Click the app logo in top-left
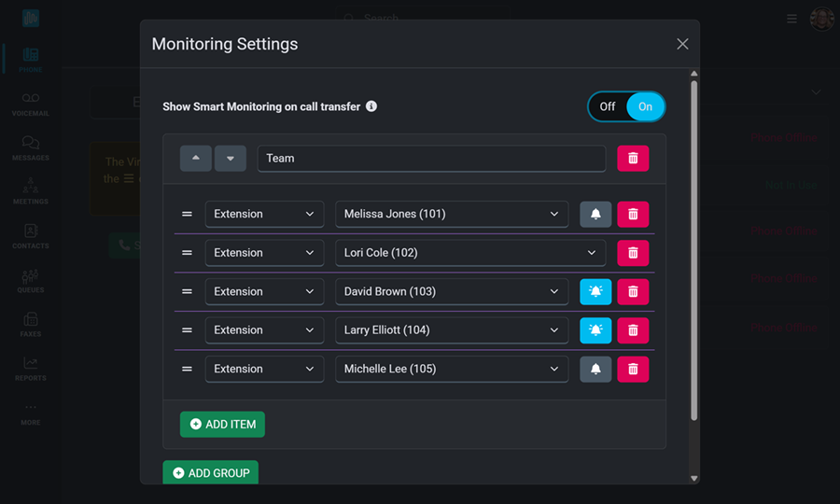The height and width of the screenshot is (504, 840). 31,19
